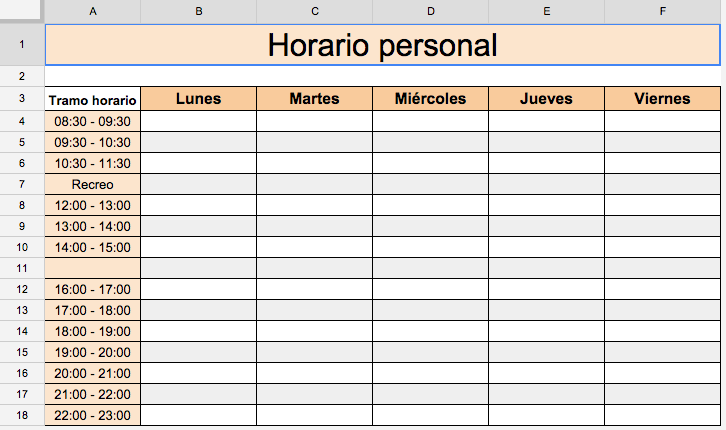Select the Viernes header cell
Viewport: 726px width, 430px height.
[x=662, y=98]
